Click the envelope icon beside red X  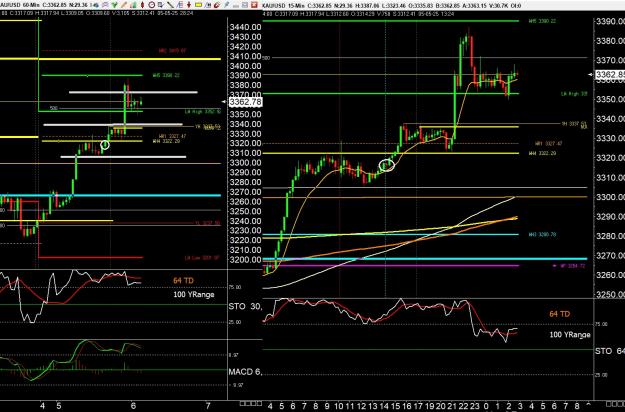click(x=245, y=5)
